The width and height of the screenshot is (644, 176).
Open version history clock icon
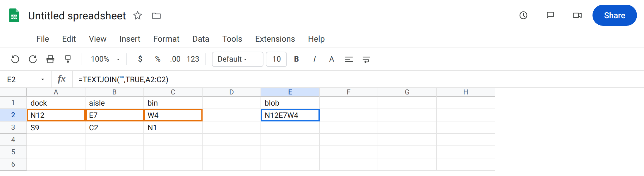point(523,15)
